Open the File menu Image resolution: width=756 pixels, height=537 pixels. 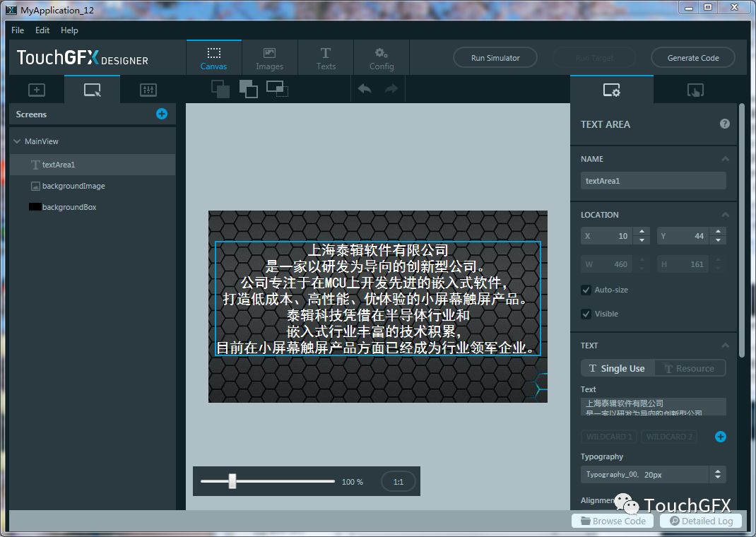click(18, 30)
